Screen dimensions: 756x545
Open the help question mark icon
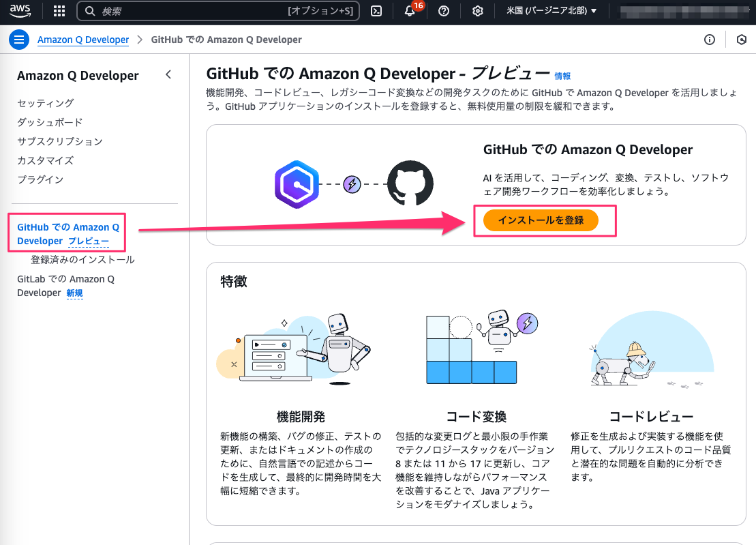(444, 11)
